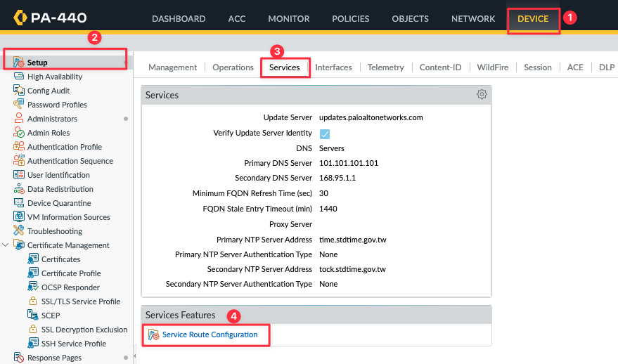The height and width of the screenshot is (364, 618).
Task: Open the ACC top menu
Action: pos(236,18)
